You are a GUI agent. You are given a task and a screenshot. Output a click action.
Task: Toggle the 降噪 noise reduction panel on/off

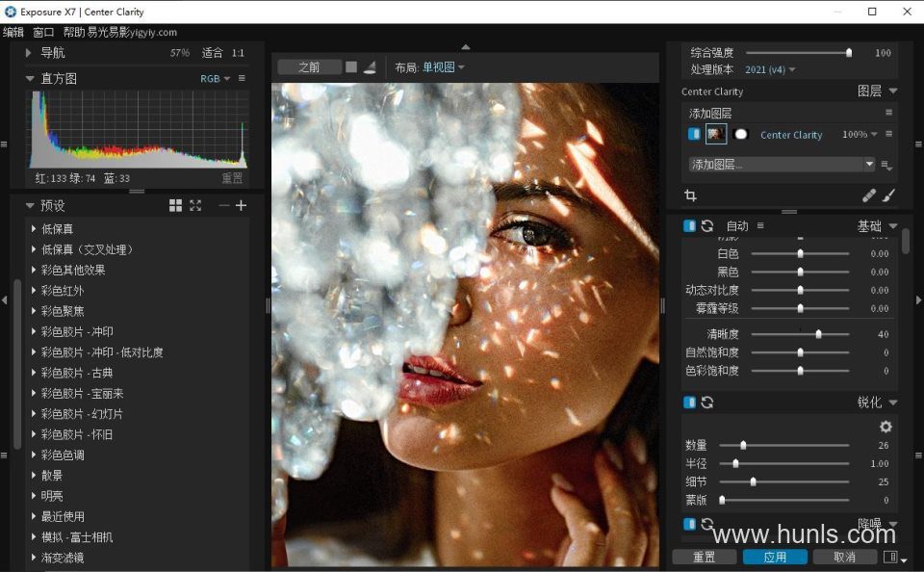[x=689, y=524]
